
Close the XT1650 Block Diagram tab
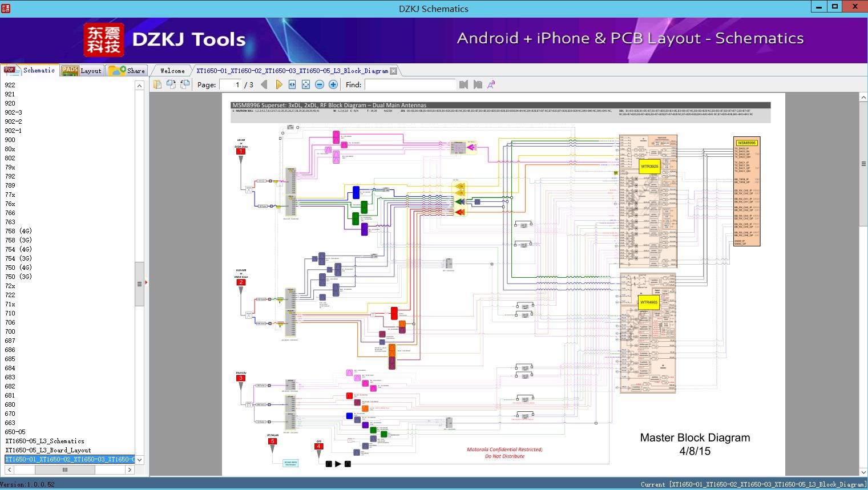[x=393, y=71]
